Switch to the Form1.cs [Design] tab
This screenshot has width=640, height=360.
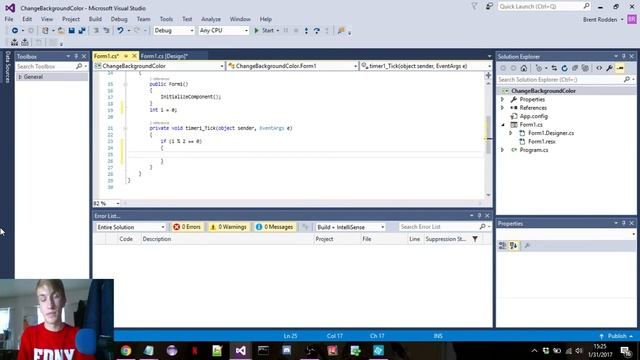(x=164, y=56)
